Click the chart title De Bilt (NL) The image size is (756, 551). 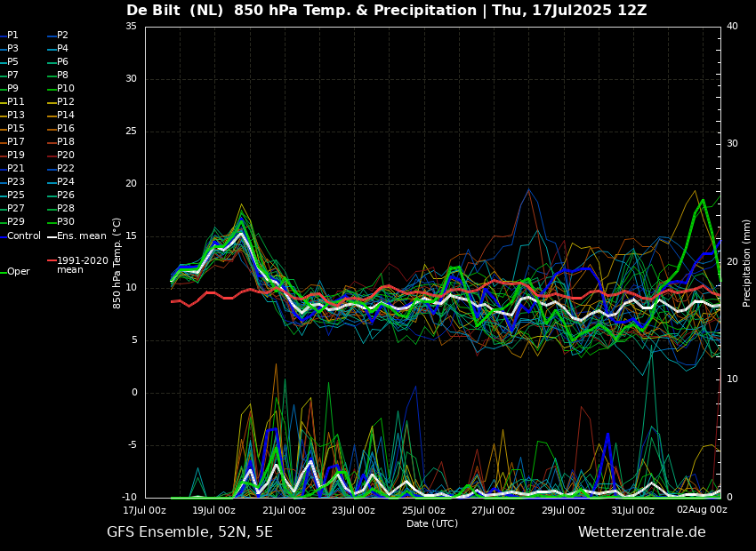(x=187, y=11)
